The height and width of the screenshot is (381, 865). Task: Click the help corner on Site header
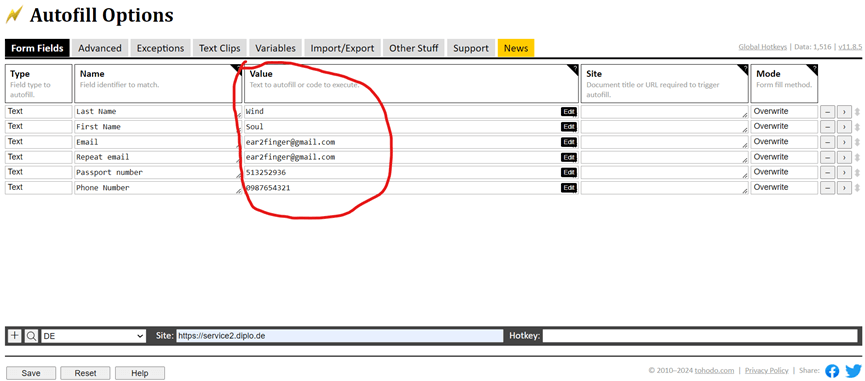(x=744, y=68)
